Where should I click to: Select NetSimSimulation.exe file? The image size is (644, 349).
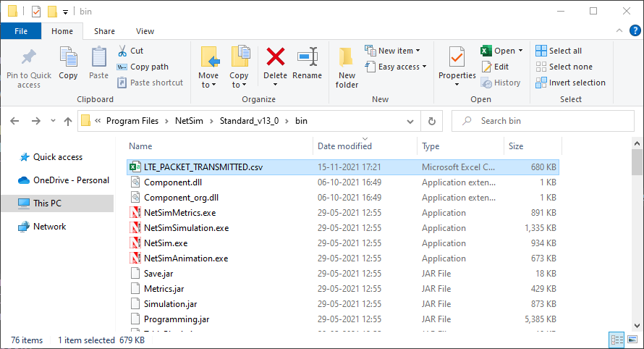[343, 228]
